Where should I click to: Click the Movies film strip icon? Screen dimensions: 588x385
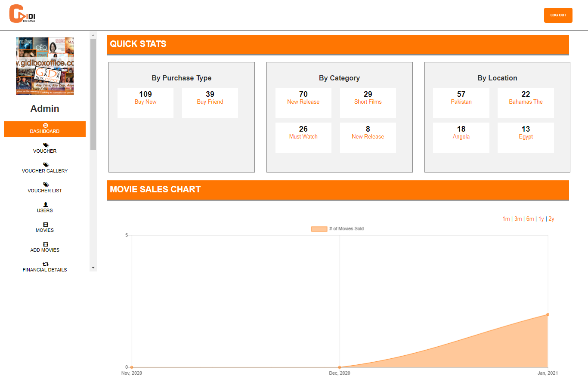[x=46, y=224]
